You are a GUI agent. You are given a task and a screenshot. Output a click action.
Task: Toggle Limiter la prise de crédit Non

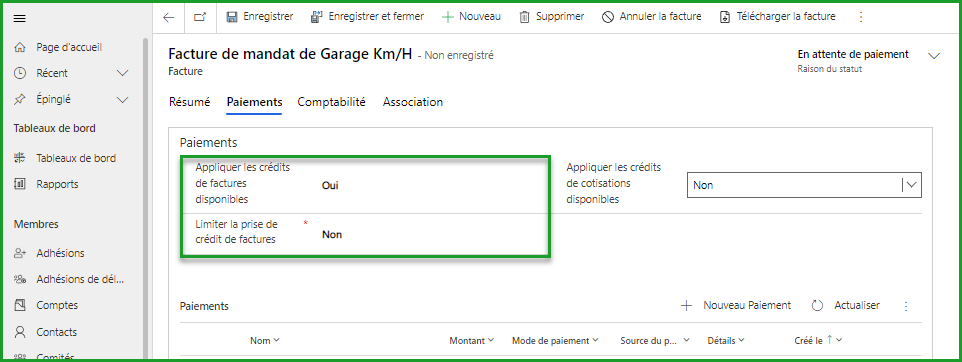(332, 234)
